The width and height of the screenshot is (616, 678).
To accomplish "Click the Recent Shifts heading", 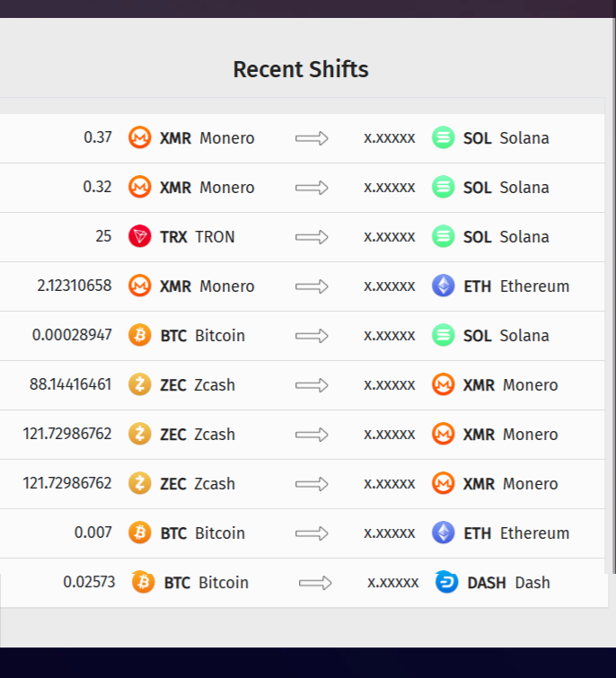I will pyautogui.click(x=301, y=69).
